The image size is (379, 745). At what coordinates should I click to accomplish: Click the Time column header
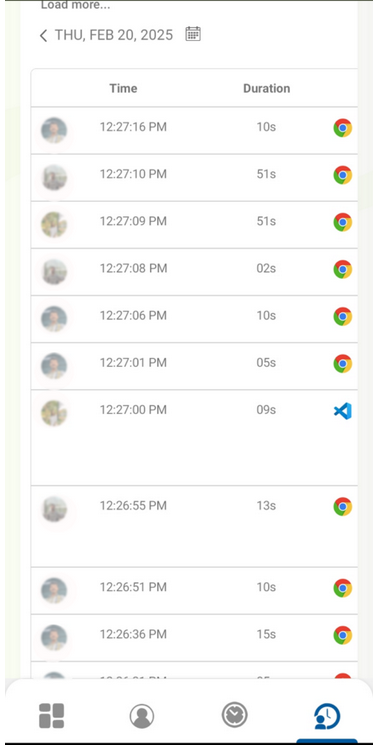coord(123,88)
